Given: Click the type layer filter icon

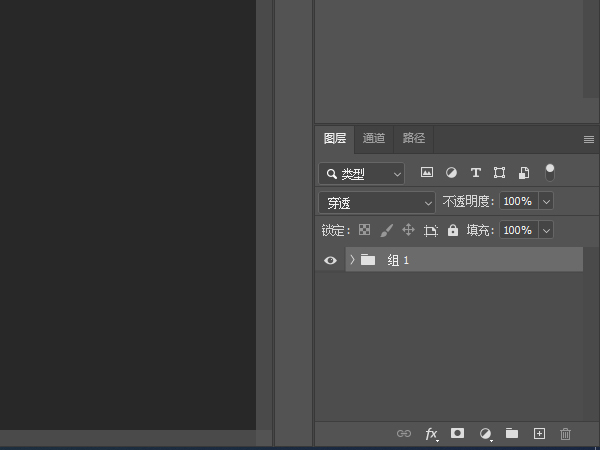Looking at the screenshot, I should (x=476, y=173).
